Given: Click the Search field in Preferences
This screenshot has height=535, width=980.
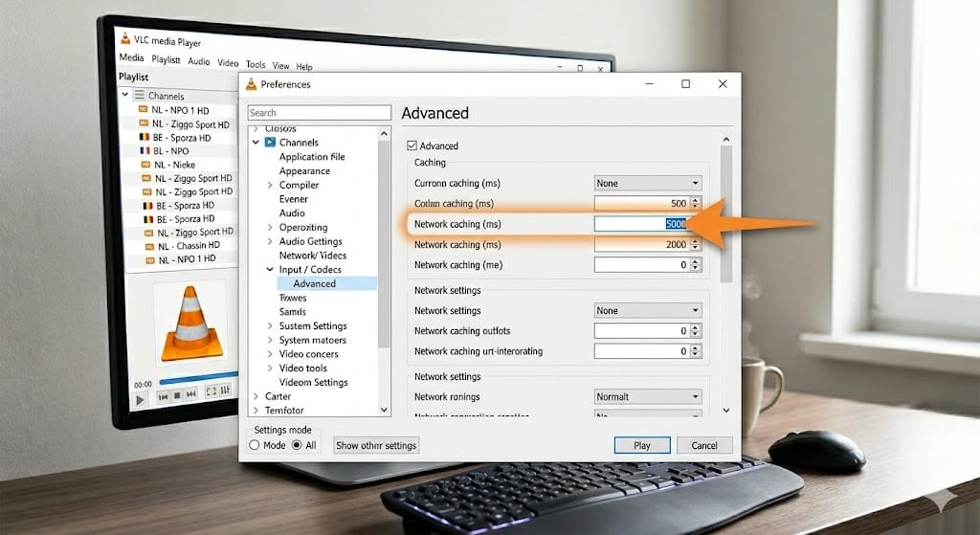Looking at the screenshot, I should click(x=320, y=113).
